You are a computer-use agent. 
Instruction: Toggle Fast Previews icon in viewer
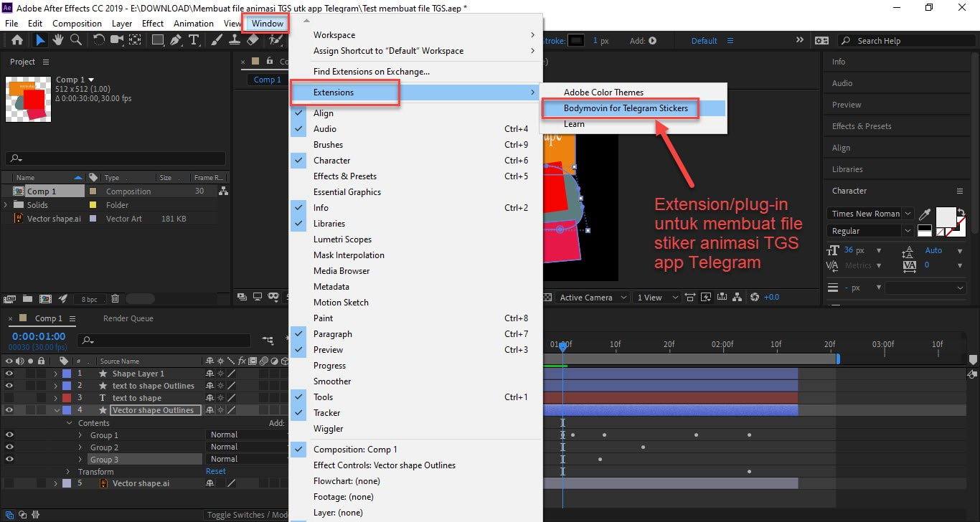coord(706,297)
